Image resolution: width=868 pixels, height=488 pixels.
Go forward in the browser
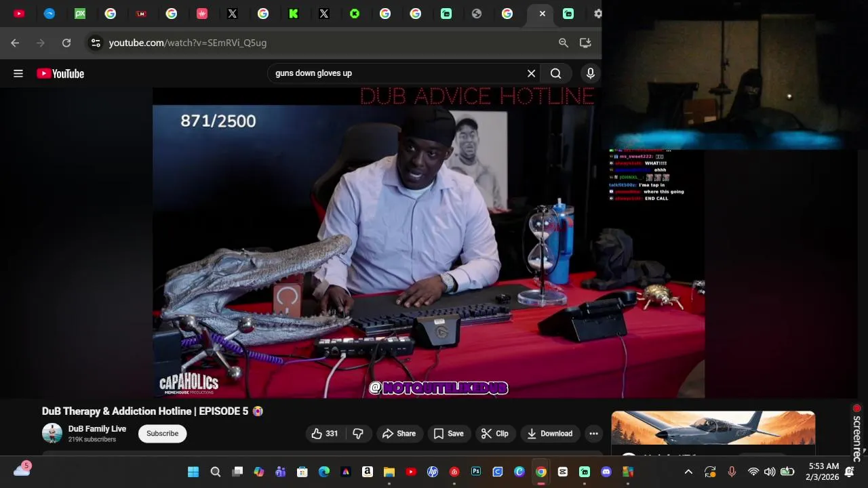pyautogui.click(x=41, y=43)
